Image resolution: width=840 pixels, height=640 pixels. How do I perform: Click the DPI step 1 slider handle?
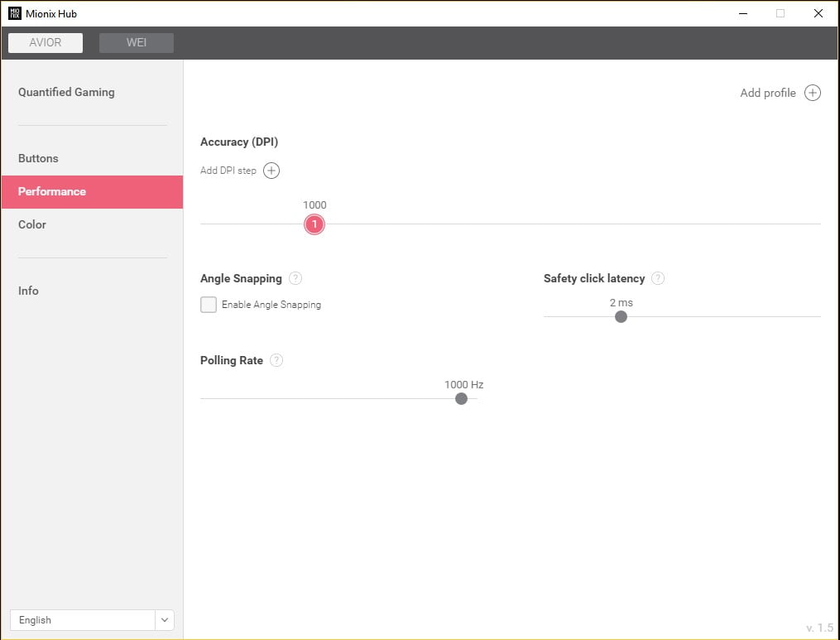pyautogui.click(x=314, y=224)
